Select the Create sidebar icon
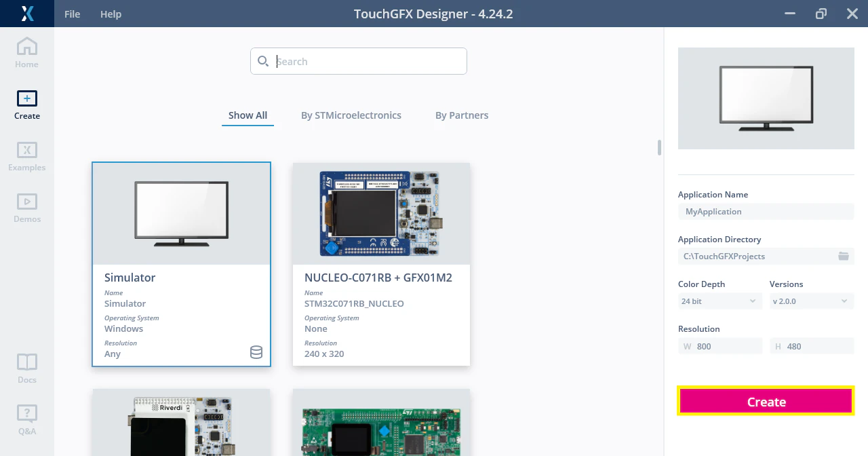This screenshot has width=868, height=456. (27, 105)
